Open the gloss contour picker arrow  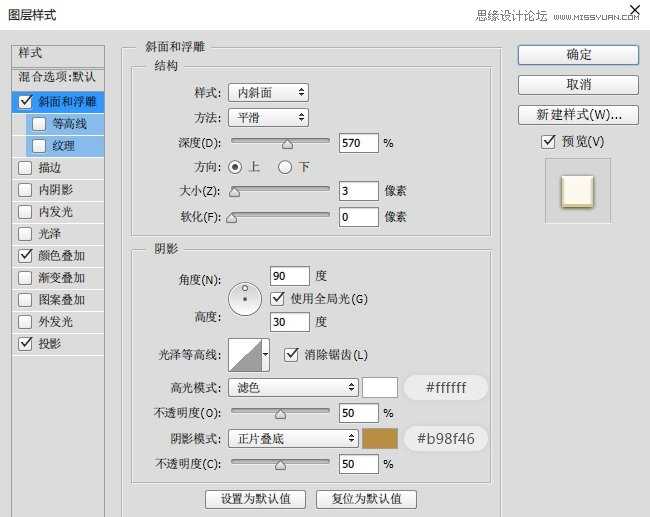[x=265, y=354]
